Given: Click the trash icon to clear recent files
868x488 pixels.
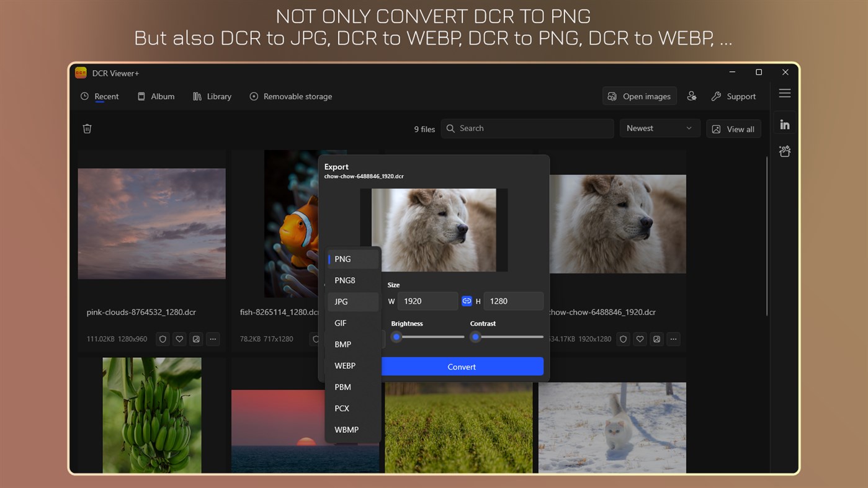Looking at the screenshot, I should [87, 128].
